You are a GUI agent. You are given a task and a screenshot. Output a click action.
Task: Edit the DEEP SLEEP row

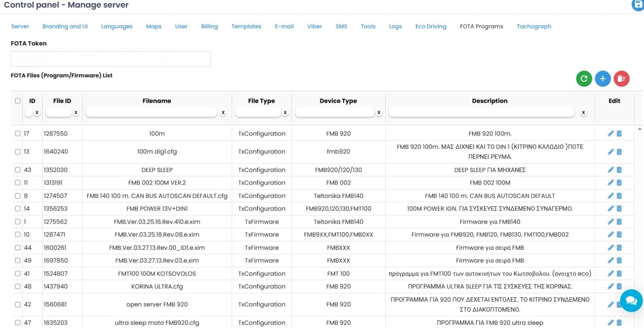(x=611, y=170)
